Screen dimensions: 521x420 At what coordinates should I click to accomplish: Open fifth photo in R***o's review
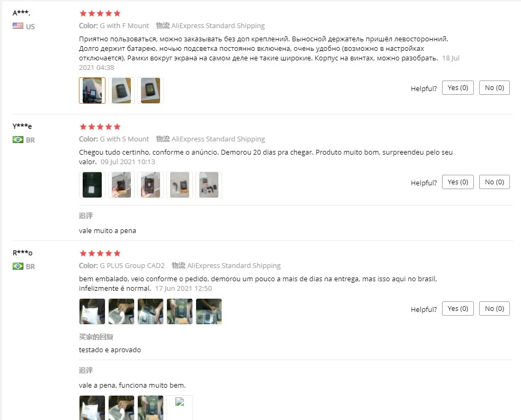[x=209, y=311]
